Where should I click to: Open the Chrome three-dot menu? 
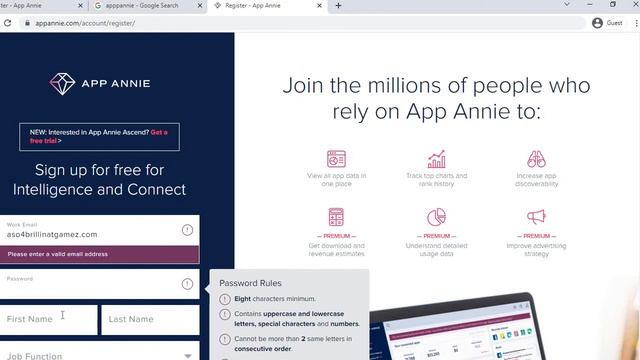point(636,23)
